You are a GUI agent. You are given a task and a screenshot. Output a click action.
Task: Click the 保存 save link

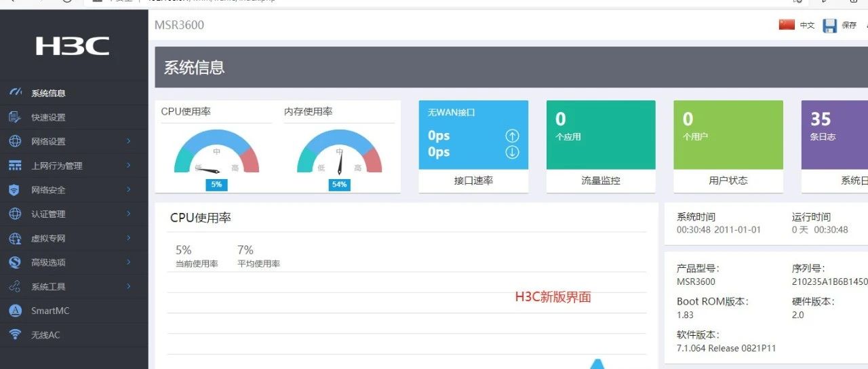(x=849, y=25)
